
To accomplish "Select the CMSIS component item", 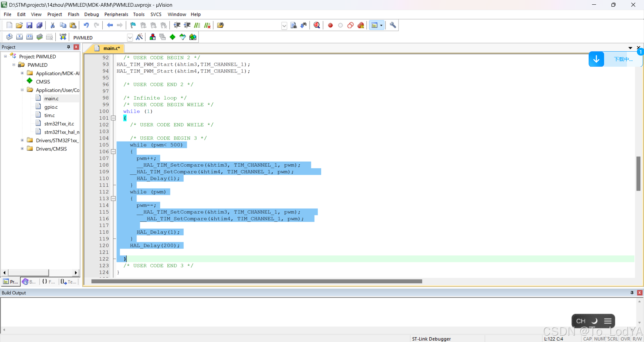I will click(x=43, y=81).
